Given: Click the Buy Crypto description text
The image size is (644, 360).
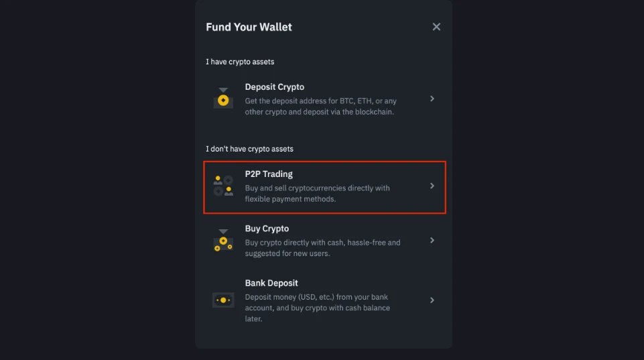Looking at the screenshot, I should click(322, 248).
